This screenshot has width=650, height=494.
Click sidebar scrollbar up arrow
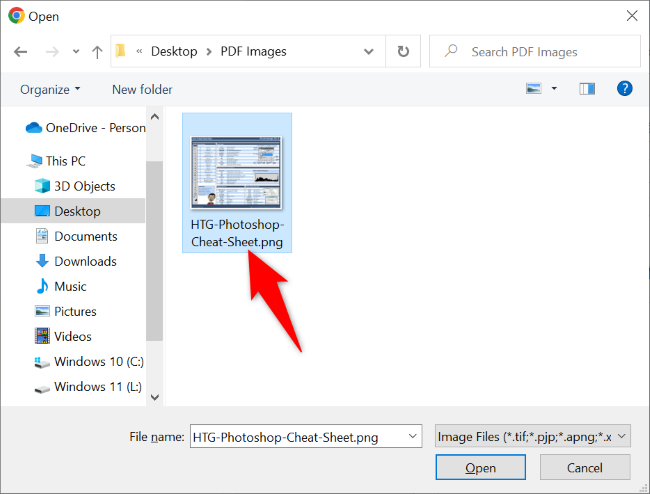coord(155,117)
